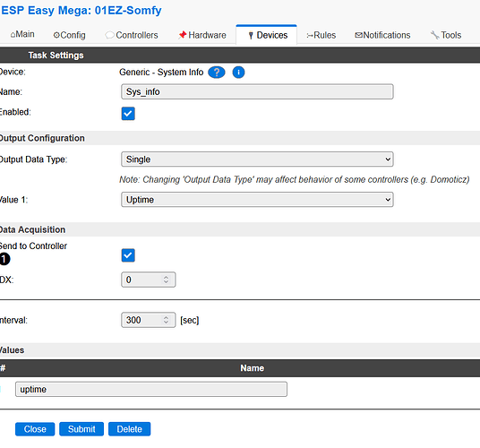Screen dimensions: 480x448
Task: Toggle the Send to Controller checkbox
Action: 128,255
